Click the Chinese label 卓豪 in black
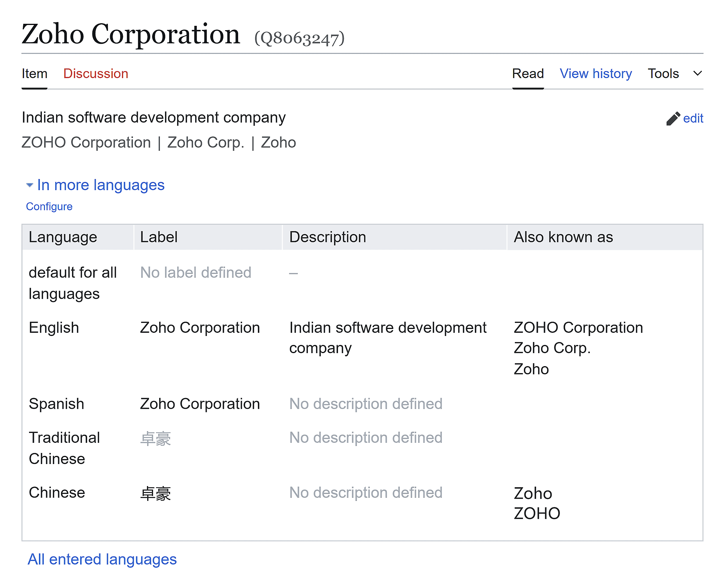Image resolution: width=726 pixels, height=588 pixels. 155,494
